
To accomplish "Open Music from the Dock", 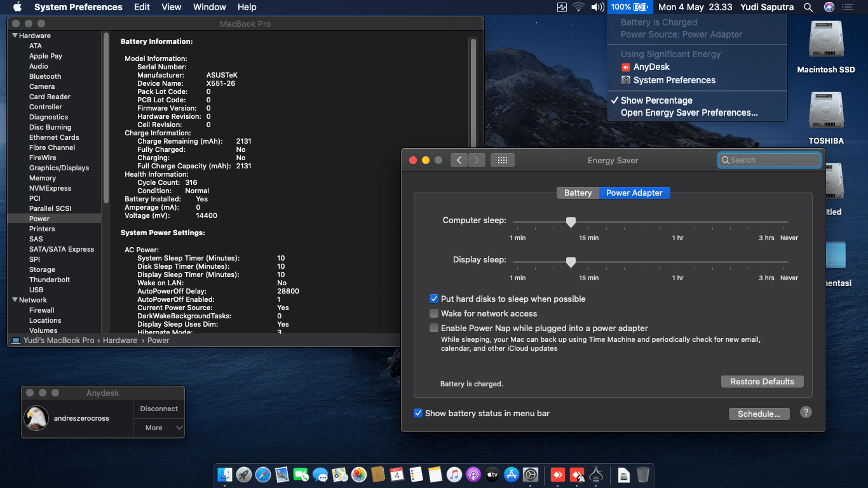I will coord(454,475).
